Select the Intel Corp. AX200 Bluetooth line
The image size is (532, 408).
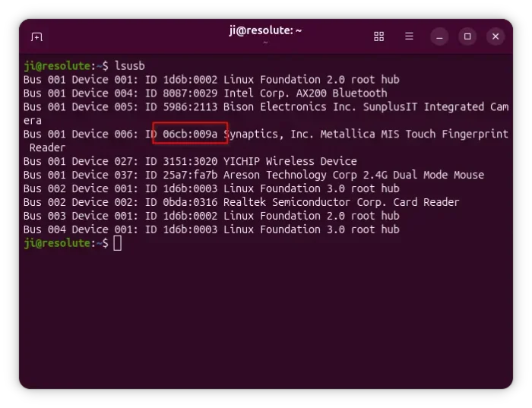click(x=205, y=93)
